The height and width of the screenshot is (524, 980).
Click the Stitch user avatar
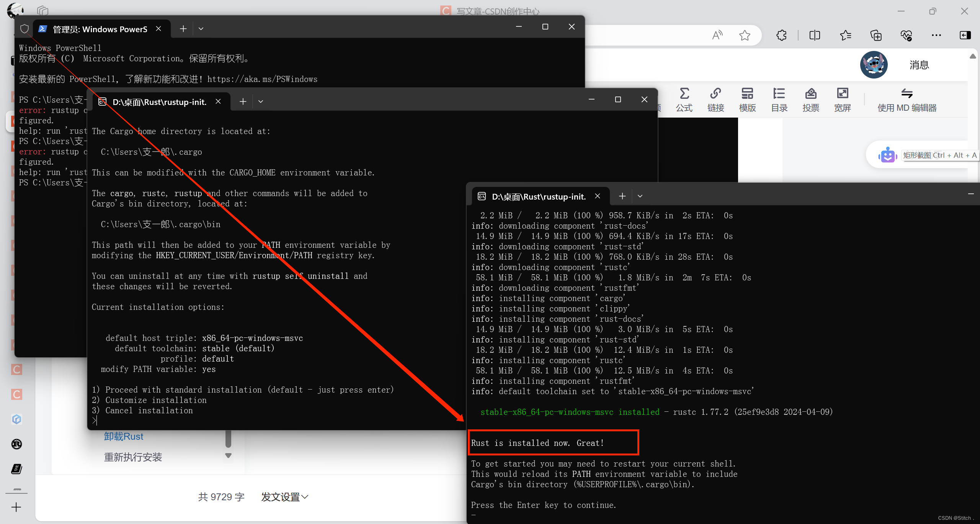click(874, 65)
